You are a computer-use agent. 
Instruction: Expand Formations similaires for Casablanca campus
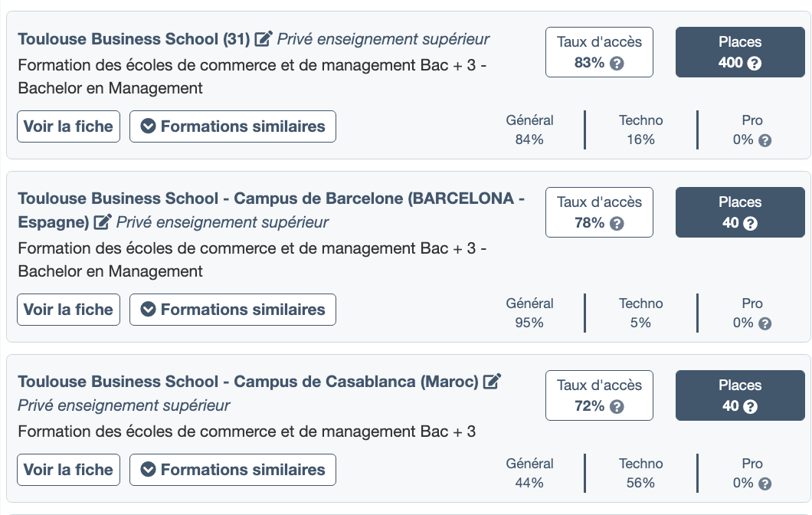233,470
